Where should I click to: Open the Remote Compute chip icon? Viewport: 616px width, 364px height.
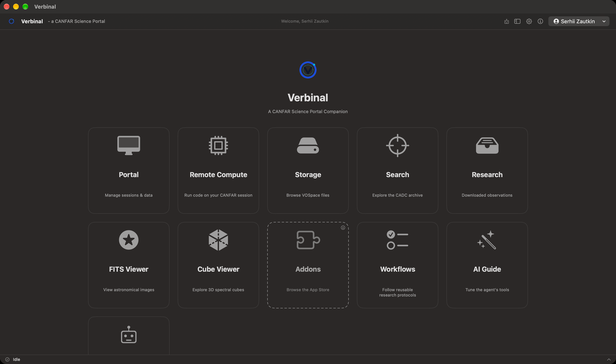tap(218, 146)
